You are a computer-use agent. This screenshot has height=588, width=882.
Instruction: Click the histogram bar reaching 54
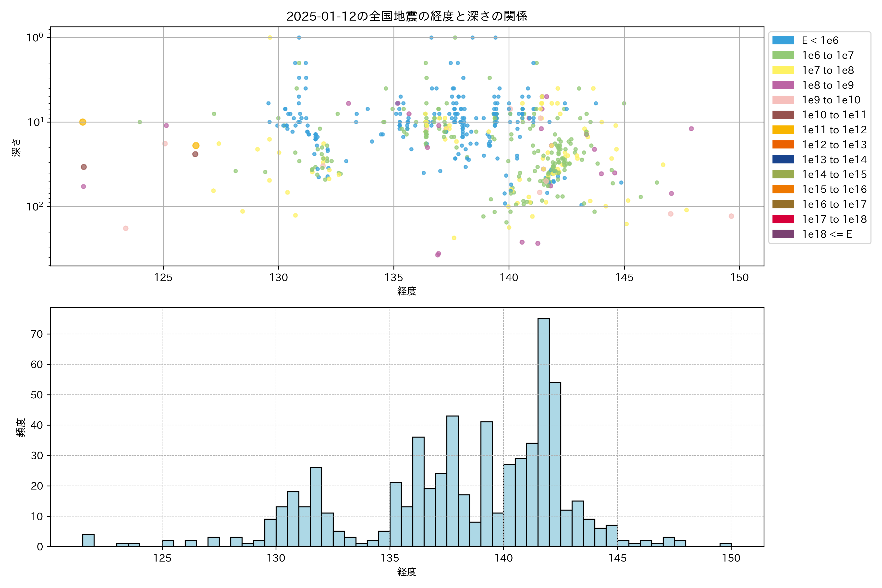555,464
